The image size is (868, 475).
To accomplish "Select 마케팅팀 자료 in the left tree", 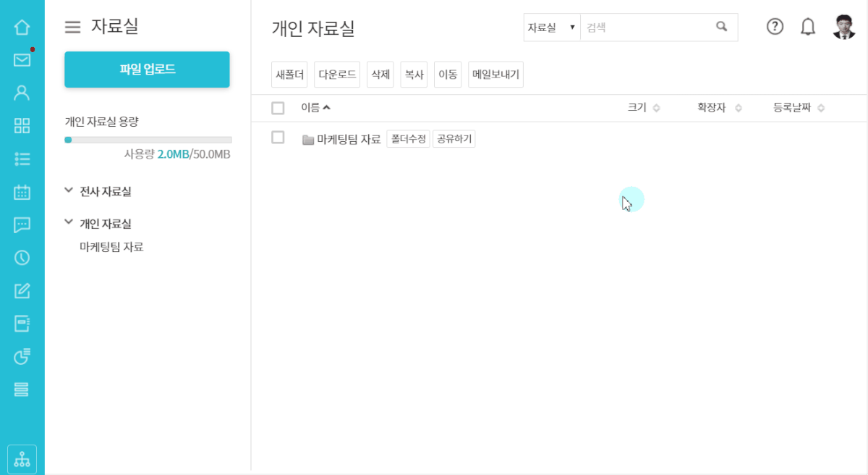I will pyautogui.click(x=111, y=247).
